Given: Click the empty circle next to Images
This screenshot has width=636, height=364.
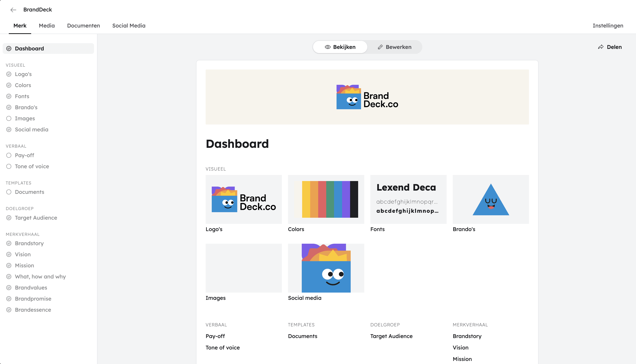Looking at the screenshot, I should tap(9, 118).
